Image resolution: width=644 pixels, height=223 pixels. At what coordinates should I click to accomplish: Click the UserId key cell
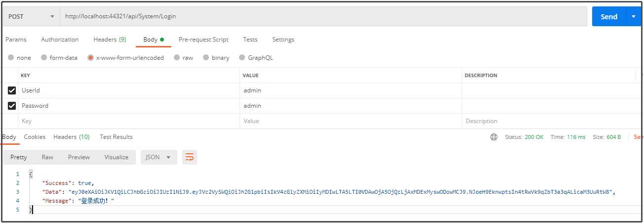(128, 90)
